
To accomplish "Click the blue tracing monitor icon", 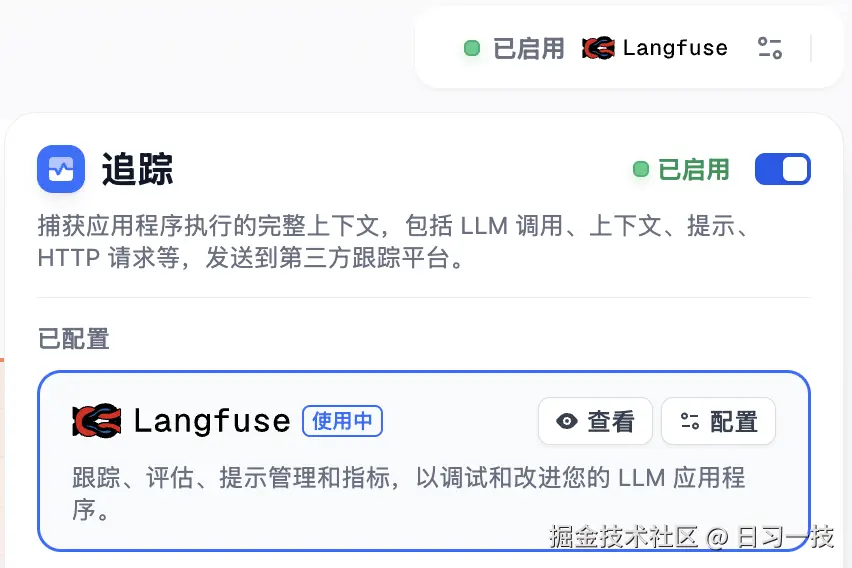I will 61,168.
